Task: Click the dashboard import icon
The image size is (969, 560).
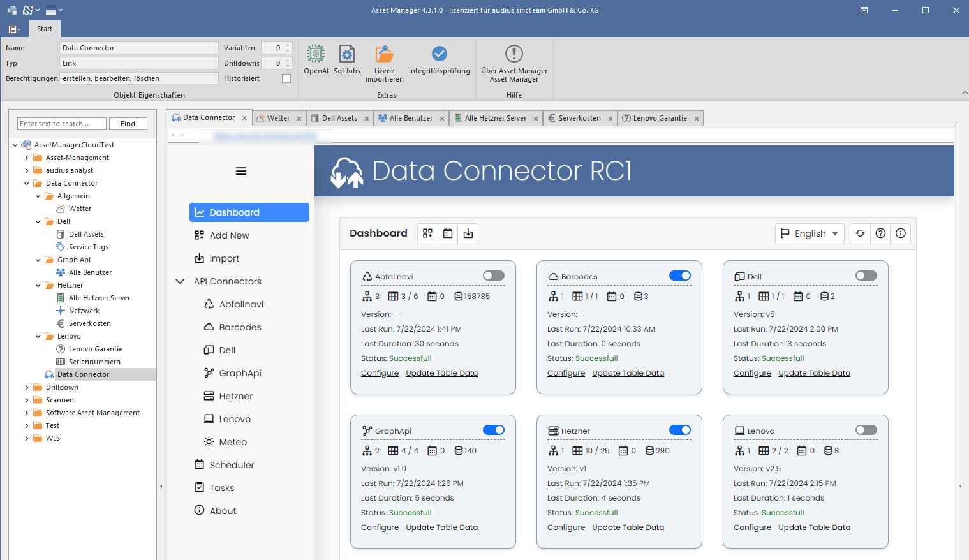Action: click(x=468, y=233)
